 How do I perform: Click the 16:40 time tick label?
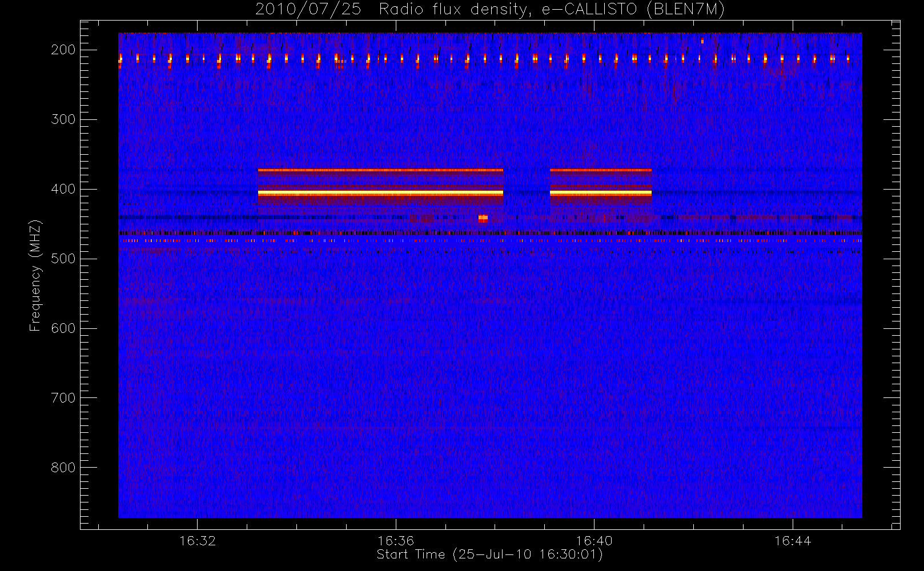click(x=594, y=541)
